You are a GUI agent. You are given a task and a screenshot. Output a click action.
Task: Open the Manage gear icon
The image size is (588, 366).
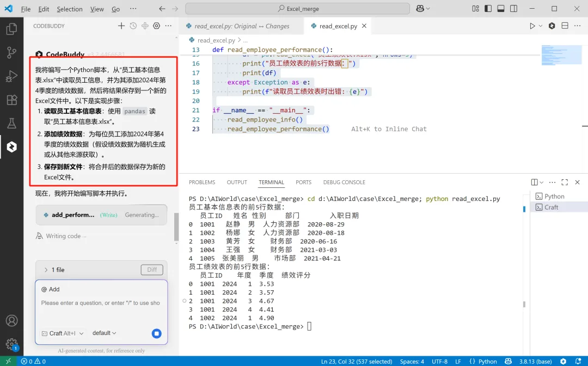coord(11,344)
